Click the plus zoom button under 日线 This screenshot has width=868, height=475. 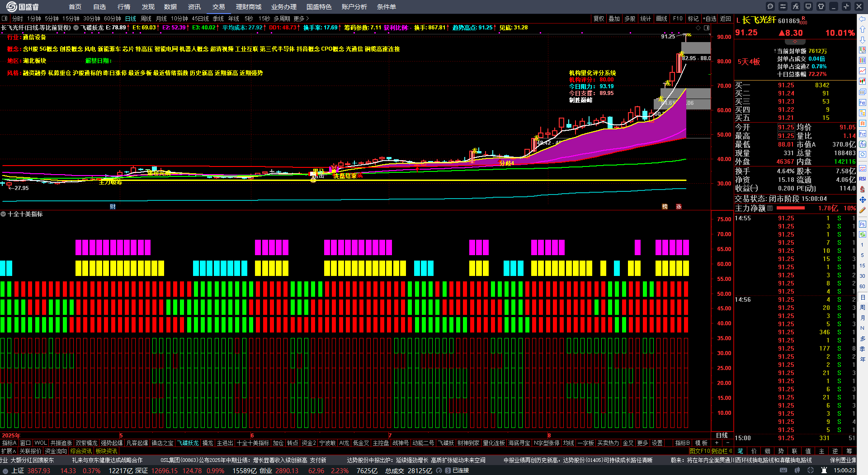tap(717, 443)
